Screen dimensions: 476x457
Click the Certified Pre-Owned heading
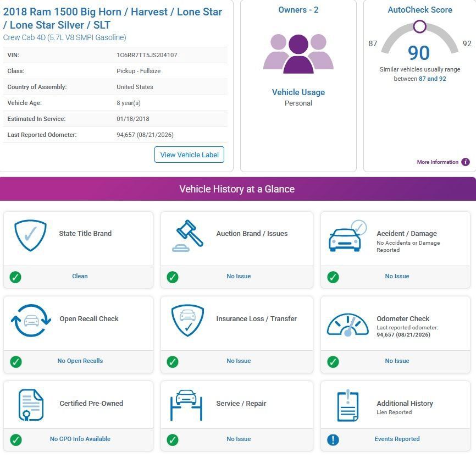[x=91, y=403]
